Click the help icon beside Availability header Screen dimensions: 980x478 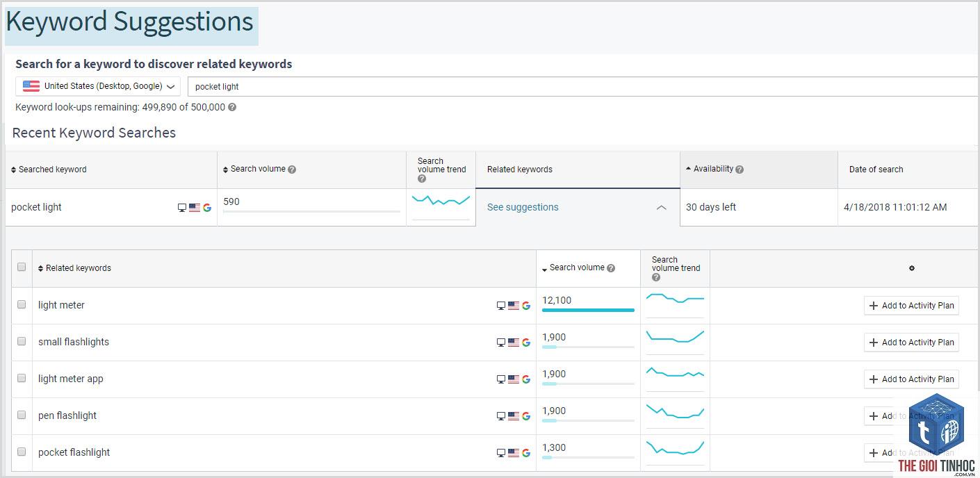point(740,170)
